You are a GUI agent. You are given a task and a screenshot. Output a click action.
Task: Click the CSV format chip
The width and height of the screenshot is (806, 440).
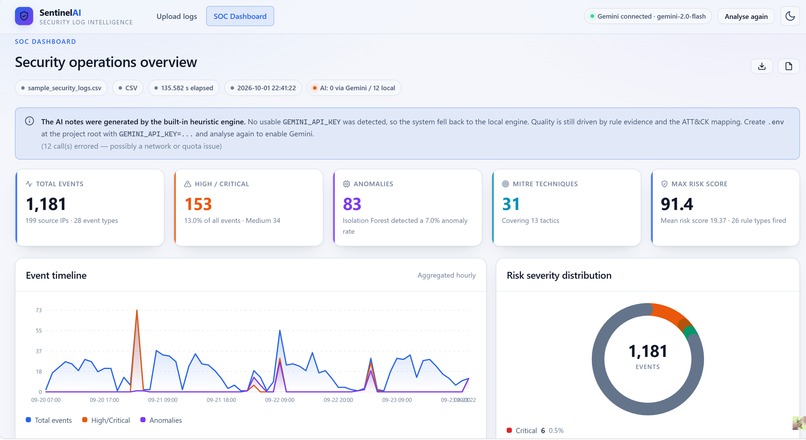pyautogui.click(x=127, y=88)
